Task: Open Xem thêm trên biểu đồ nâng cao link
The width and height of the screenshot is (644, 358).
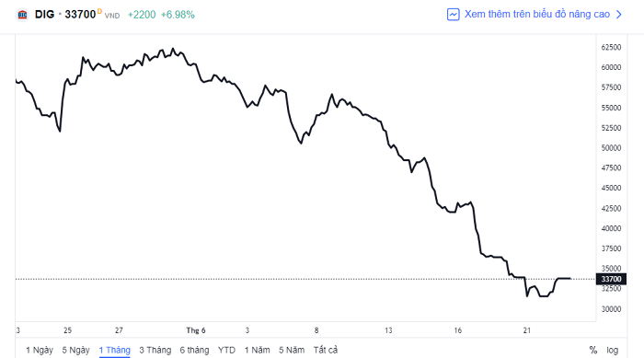Action: click(536, 14)
